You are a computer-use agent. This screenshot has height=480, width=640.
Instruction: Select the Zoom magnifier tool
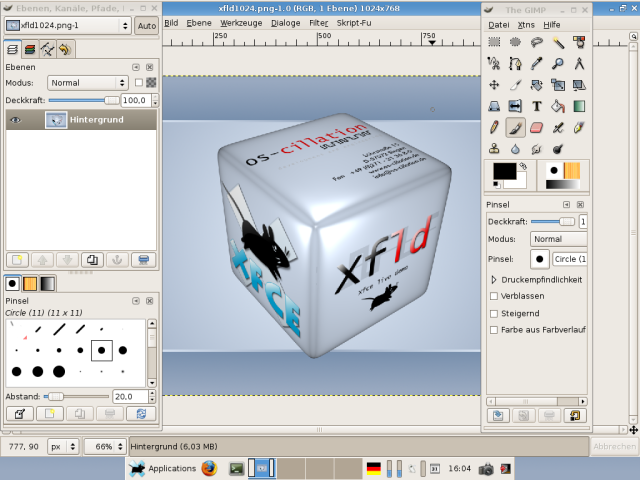(x=558, y=63)
